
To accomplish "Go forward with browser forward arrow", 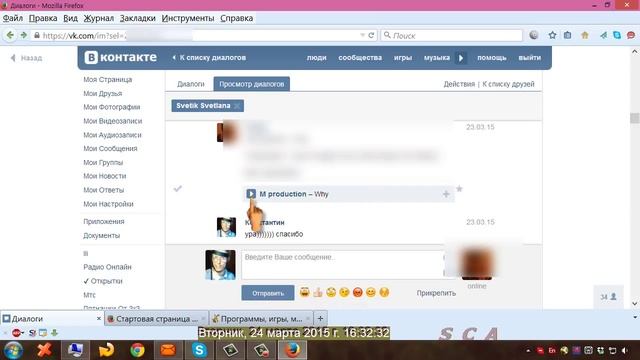I will pos(24,36).
